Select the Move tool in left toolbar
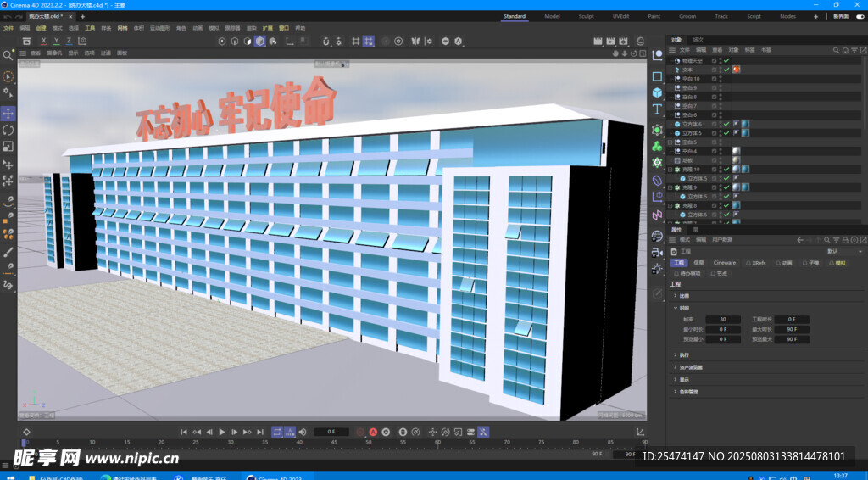The height and width of the screenshot is (480, 868). click(8, 114)
